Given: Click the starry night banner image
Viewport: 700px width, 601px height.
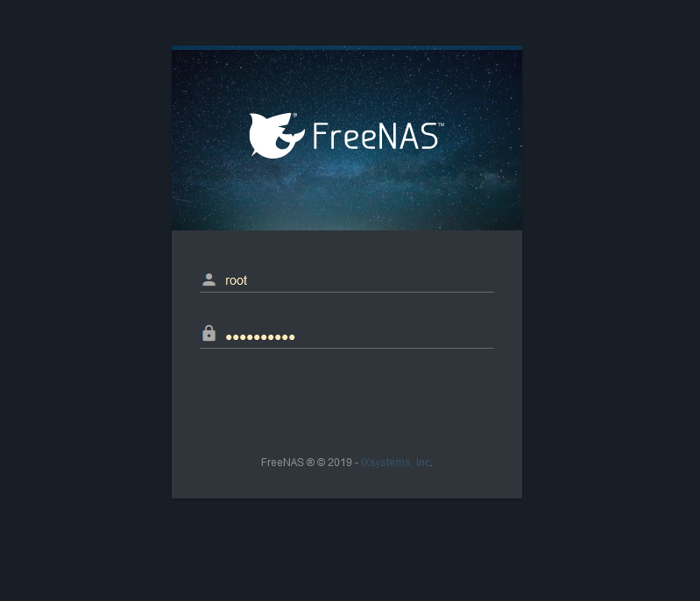Looking at the screenshot, I should click(x=347, y=140).
